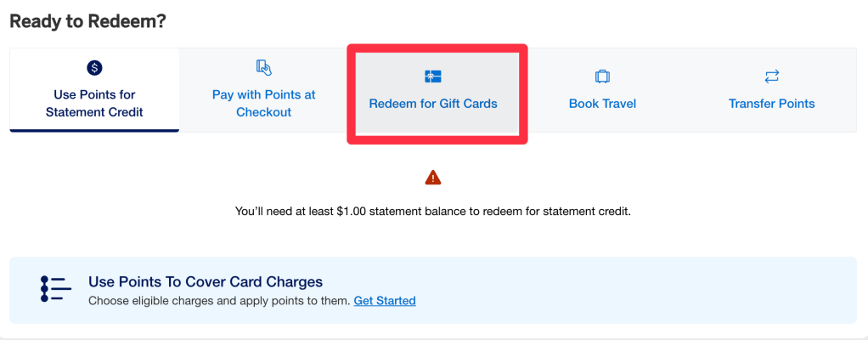Viewport: 868px width, 340px height.
Task: Switch to Pay with Points at Checkout tab
Action: (x=263, y=103)
